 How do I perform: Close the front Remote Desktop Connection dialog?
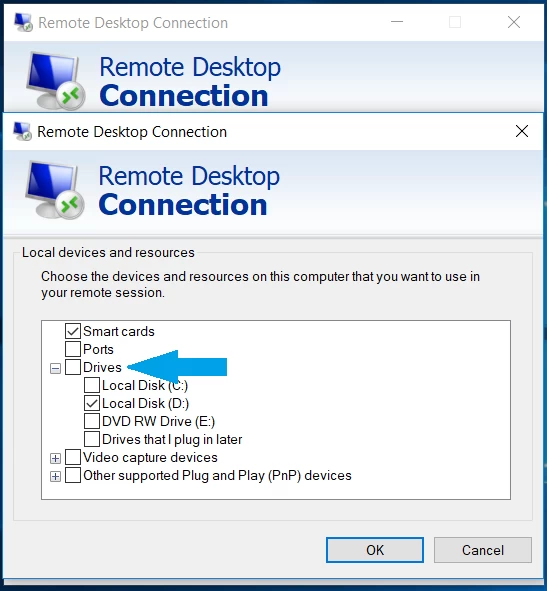tap(522, 131)
